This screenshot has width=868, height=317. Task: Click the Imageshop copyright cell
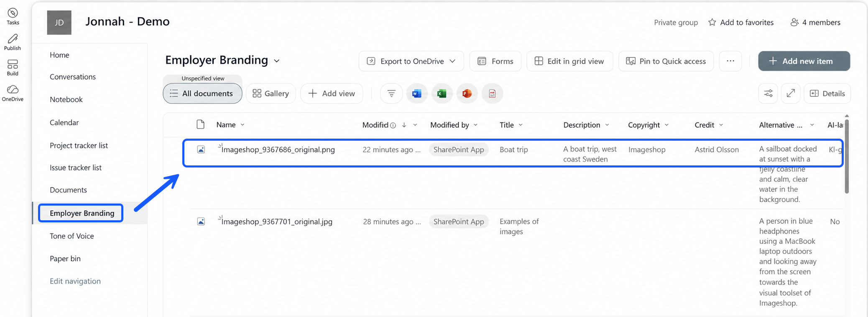[x=647, y=149]
